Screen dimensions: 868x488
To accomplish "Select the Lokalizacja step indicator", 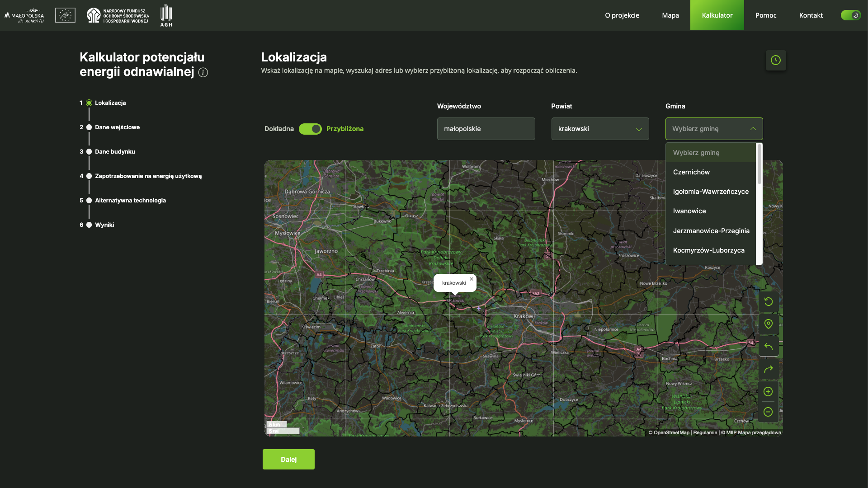I will coord(89,103).
